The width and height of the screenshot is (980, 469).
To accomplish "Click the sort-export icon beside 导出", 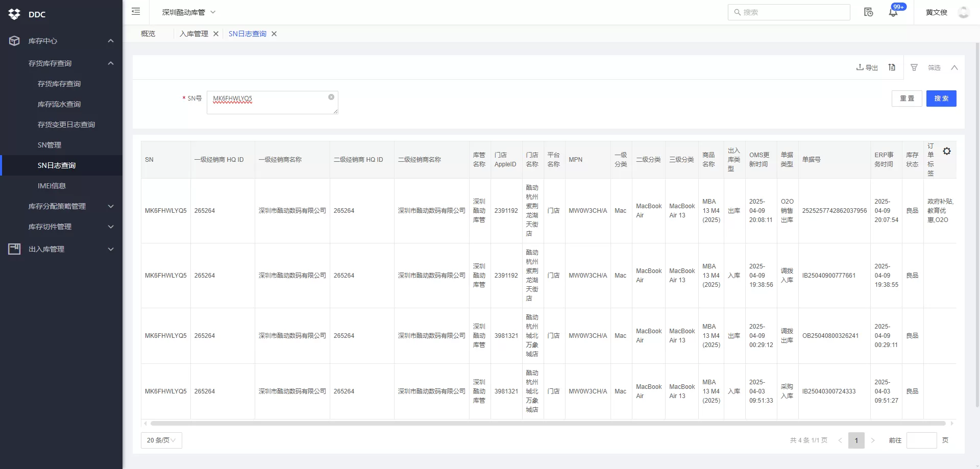I will click(892, 67).
